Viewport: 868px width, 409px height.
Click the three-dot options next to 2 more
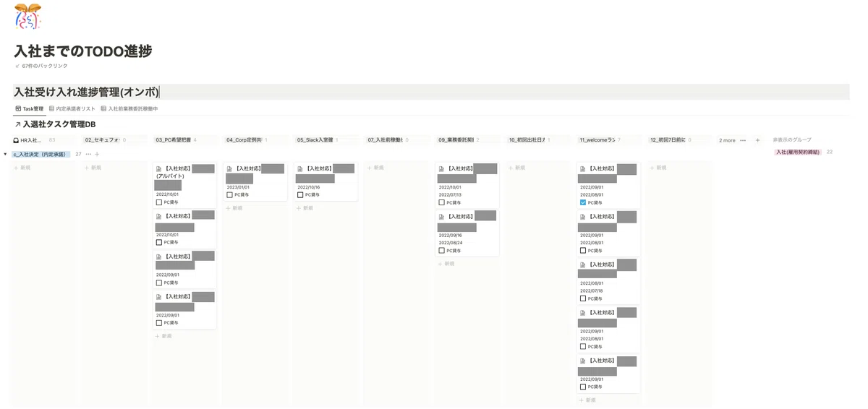tap(743, 140)
